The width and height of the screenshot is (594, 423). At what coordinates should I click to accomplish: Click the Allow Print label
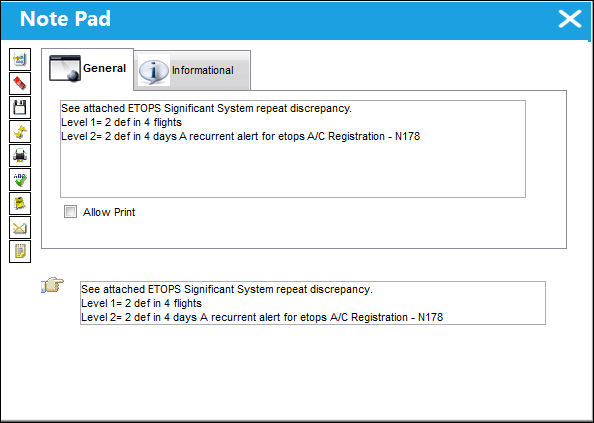click(109, 212)
